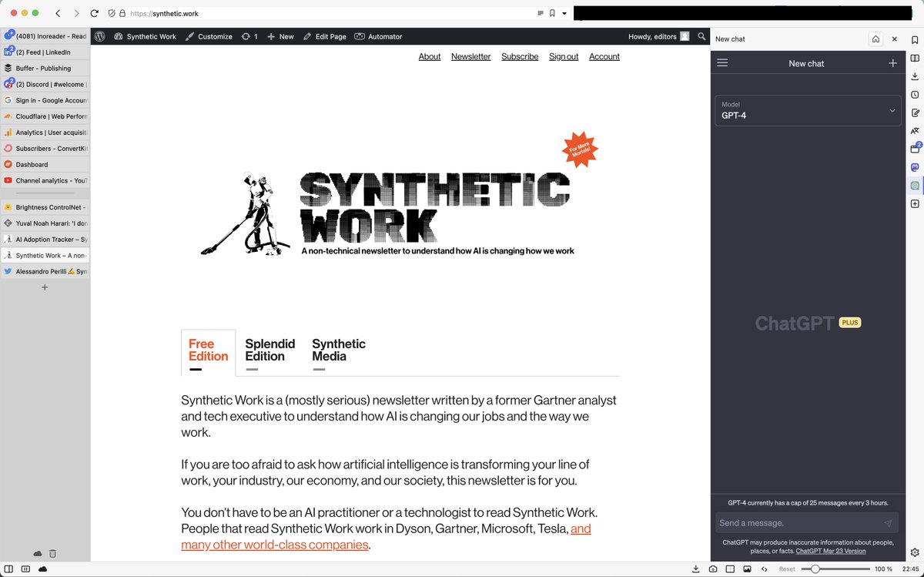This screenshot has height=577, width=924.
Task: Go to web panel home page
Action: 875,39
